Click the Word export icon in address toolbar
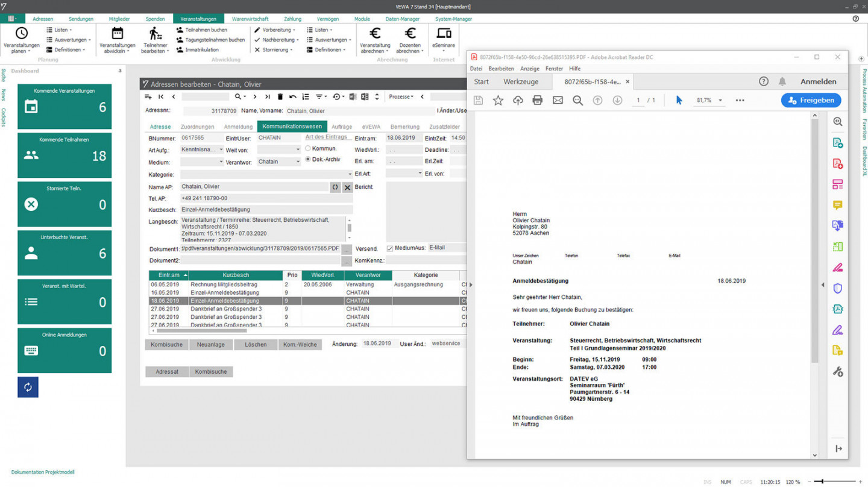868x487 pixels. coord(353,96)
